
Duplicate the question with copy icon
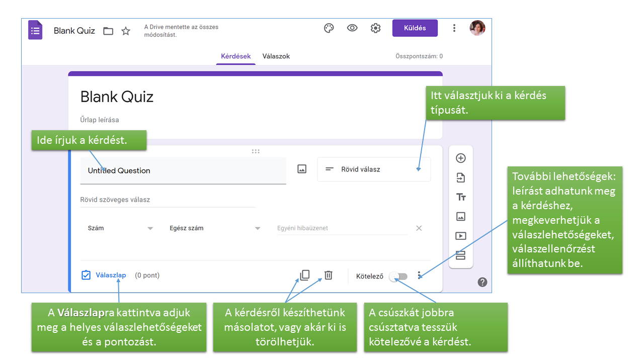[304, 275]
